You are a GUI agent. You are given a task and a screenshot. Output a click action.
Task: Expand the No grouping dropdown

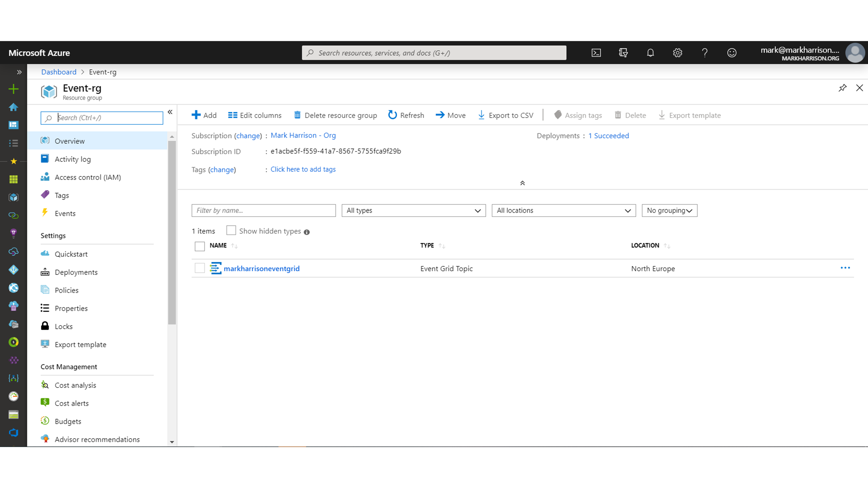tap(669, 210)
